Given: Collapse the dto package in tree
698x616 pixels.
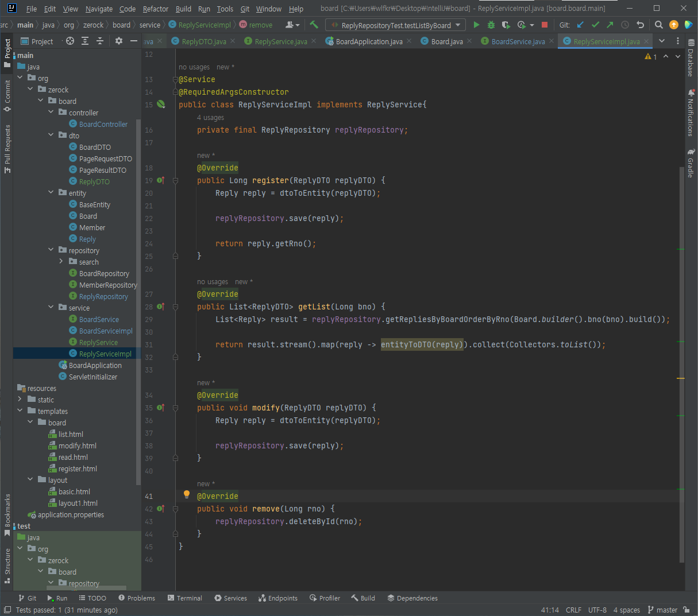Looking at the screenshot, I should [51, 135].
